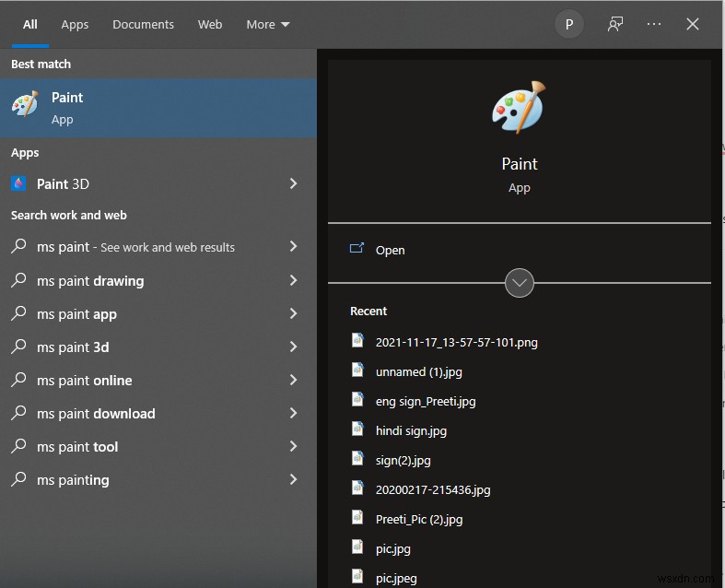The image size is (725, 588).
Task: Open recent file unnamed (1).jpg
Action: coord(418,372)
